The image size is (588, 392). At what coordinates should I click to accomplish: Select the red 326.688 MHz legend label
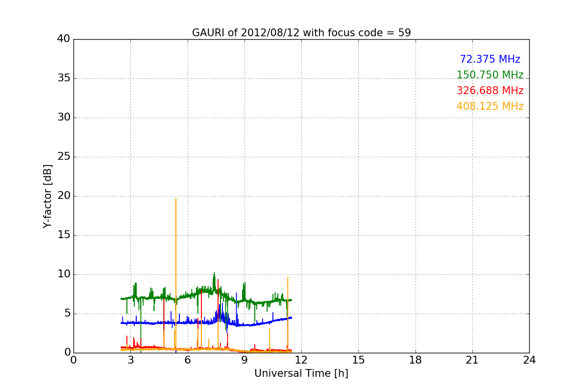[490, 91]
